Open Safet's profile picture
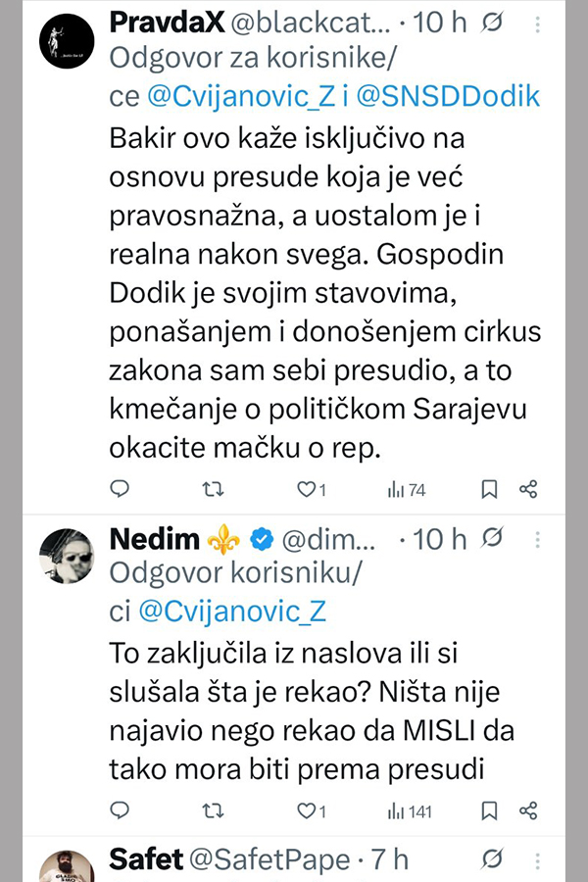Screen dimensions: 588x882 click(67, 867)
